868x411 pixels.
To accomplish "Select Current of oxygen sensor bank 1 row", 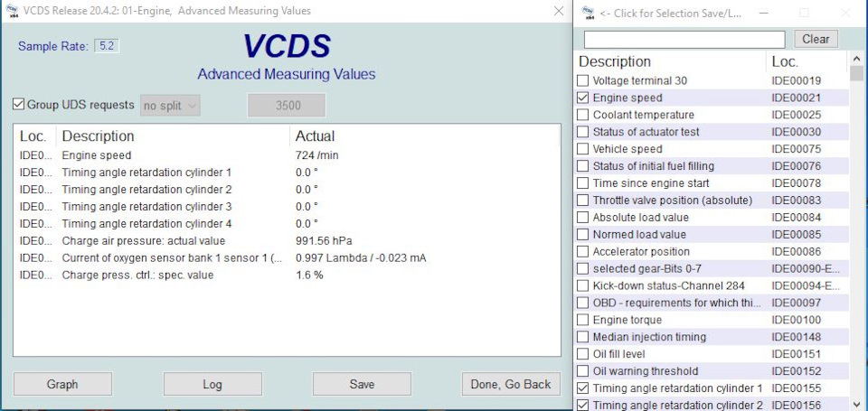I will [287, 258].
